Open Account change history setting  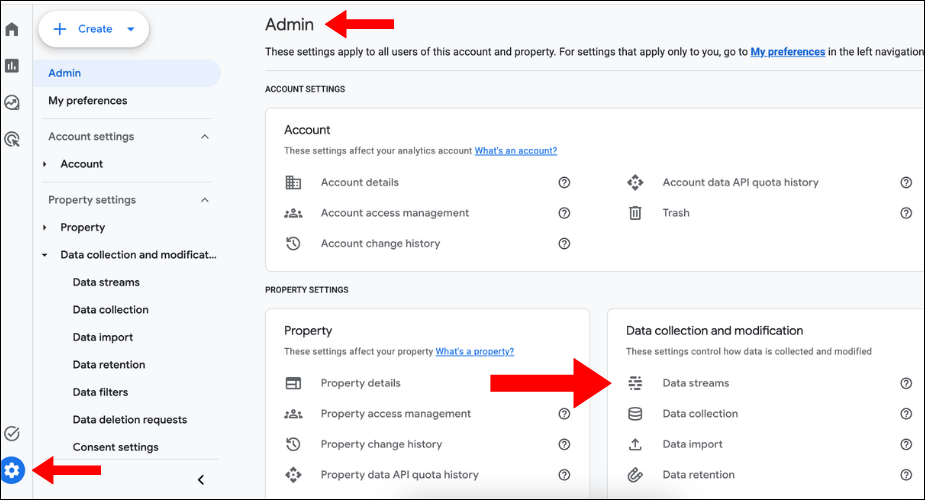(x=381, y=244)
